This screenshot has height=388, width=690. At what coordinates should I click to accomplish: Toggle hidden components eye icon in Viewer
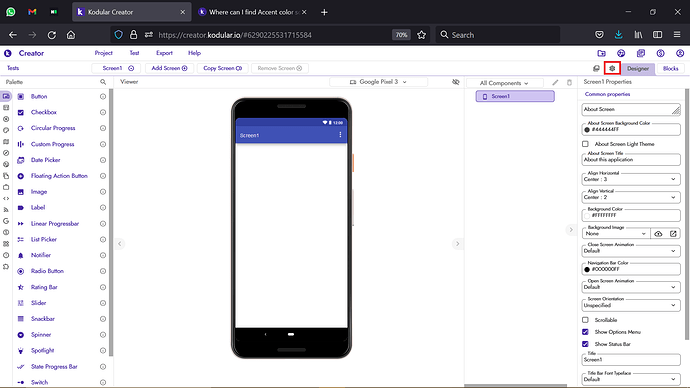point(455,82)
